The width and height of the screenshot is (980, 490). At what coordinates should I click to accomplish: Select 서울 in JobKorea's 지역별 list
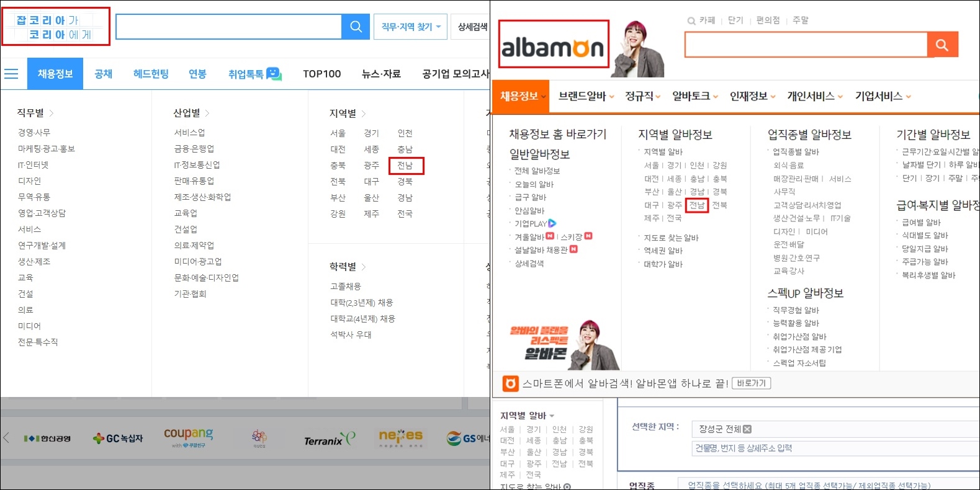(338, 133)
